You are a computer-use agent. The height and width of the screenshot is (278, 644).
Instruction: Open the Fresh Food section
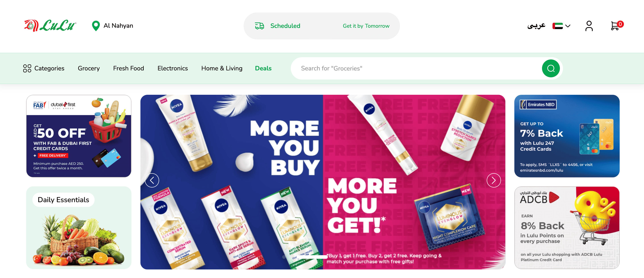(129, 68)
